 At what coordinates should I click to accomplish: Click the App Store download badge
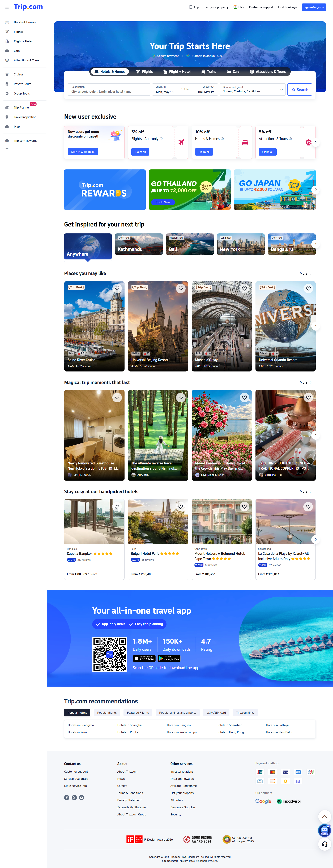(x=144, y=658)
